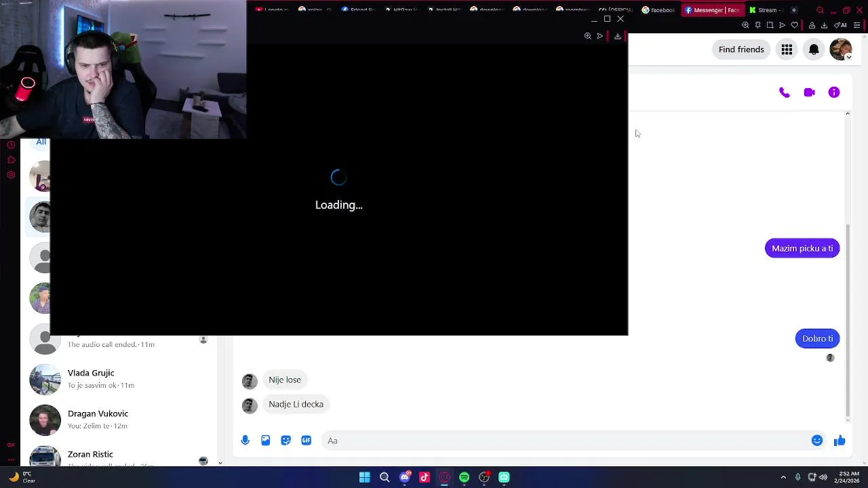
Task: Open Vlada Grujic conversation
Action: [x=122, y=379]
